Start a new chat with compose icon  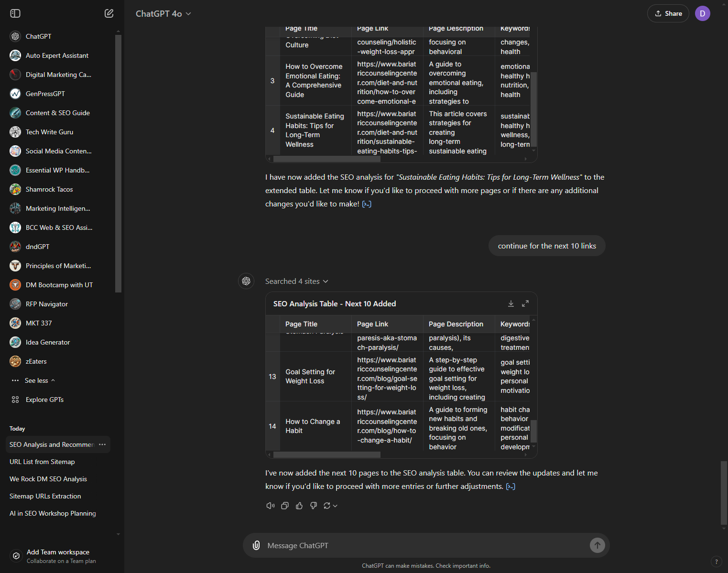(x=109, y=13)
